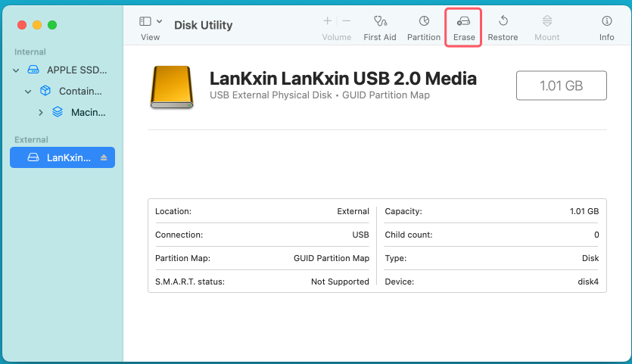Select the APPLE SSD internal disk
The width and height of the screenshot is (632, 364).
click(x=76, y=70)
